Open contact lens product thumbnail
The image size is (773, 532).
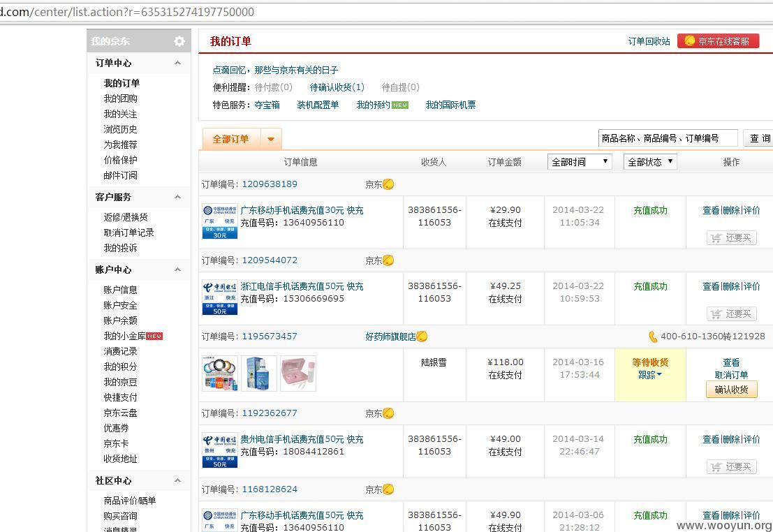[x=220, y=374]
